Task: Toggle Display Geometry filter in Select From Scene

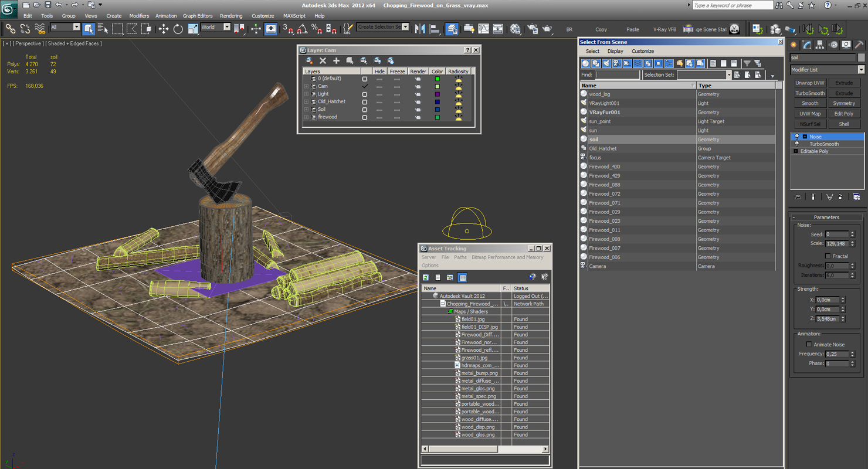Action: (585, 63)
